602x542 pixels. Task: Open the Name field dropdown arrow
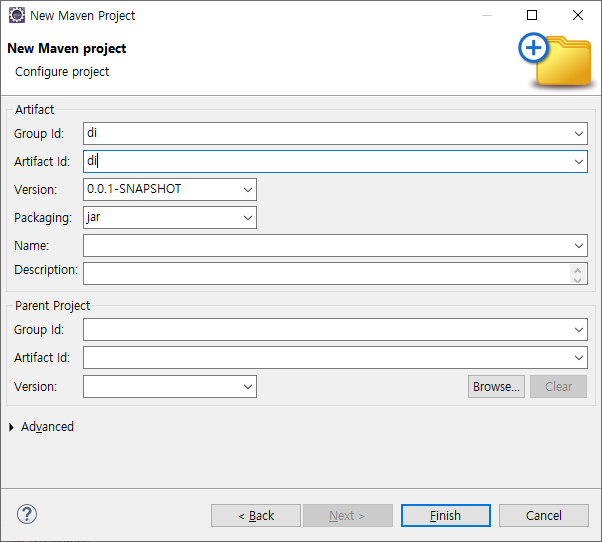579,246
